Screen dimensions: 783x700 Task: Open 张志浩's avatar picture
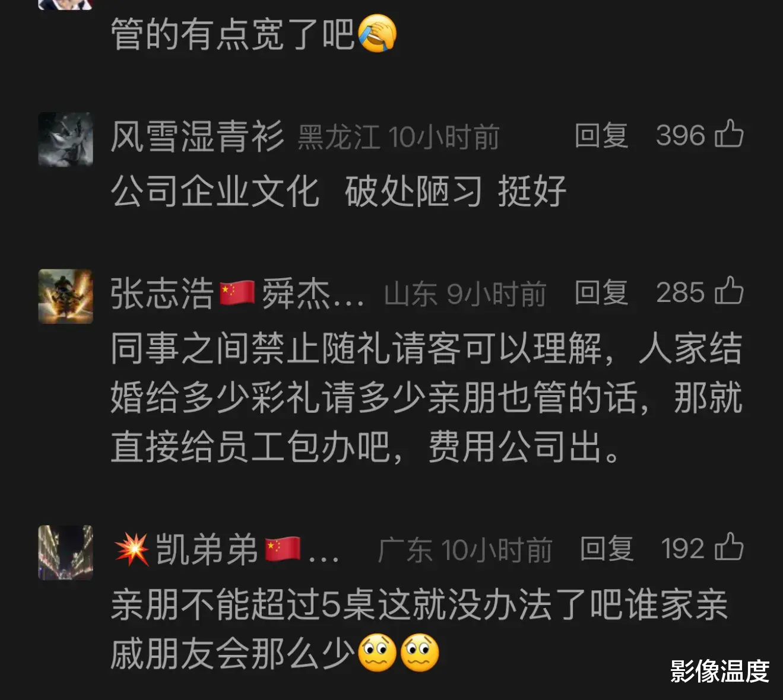[x=65, y=296]
